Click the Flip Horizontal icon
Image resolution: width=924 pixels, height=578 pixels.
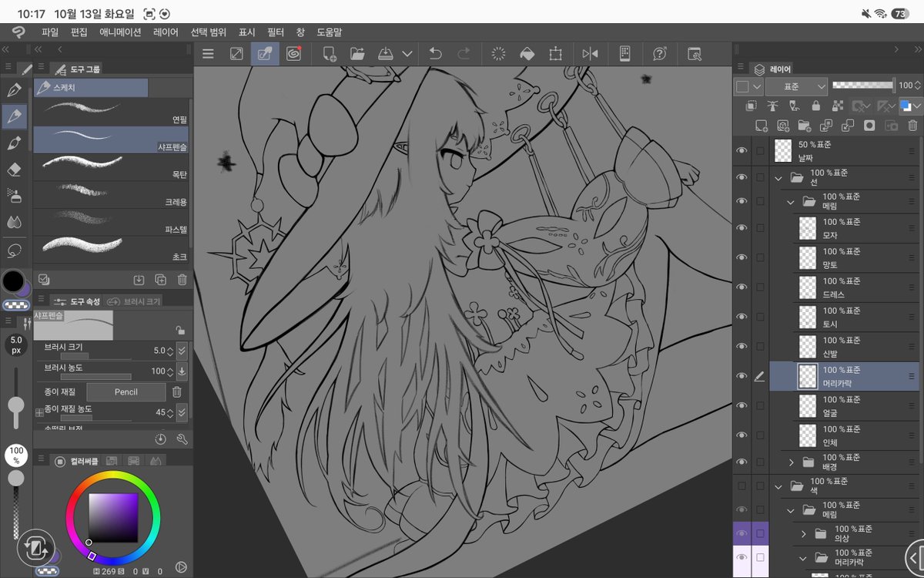(591, 54)
